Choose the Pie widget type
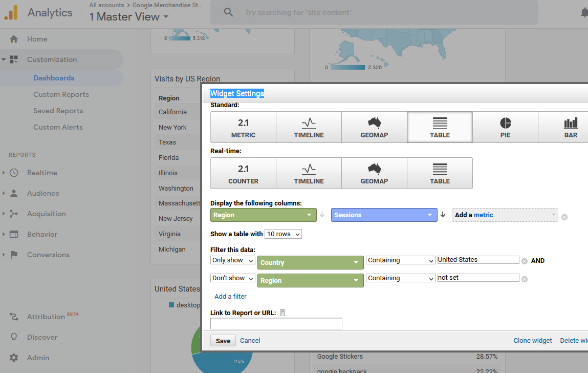 505,128
